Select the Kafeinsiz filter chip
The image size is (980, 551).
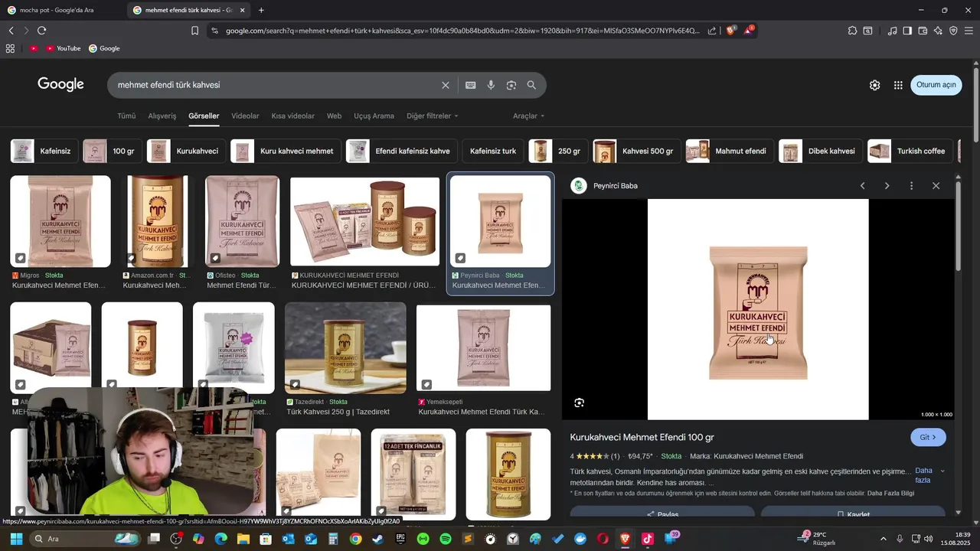click(44, 152)
